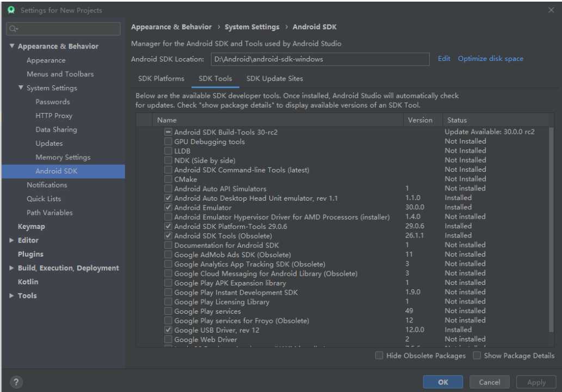Open the SDK Update Sites tab
Viewport: 562px width, 392px height.
pyautogui.click(x=275, y=78)
